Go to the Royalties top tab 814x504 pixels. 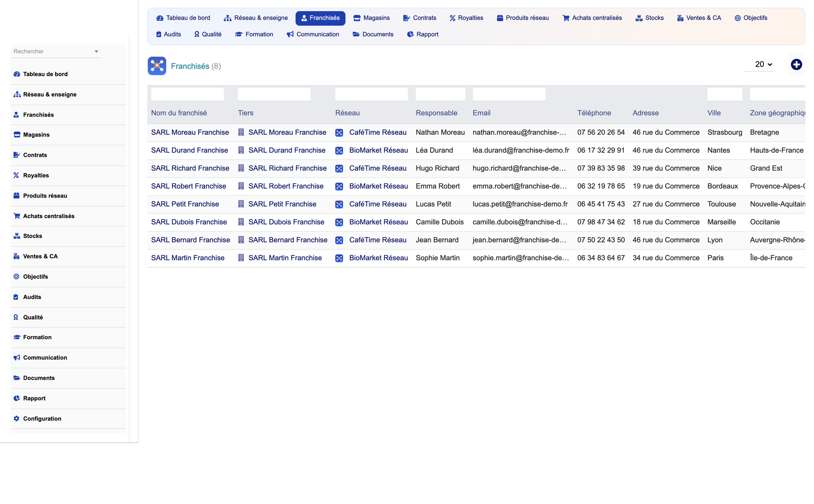coord(466,18)
